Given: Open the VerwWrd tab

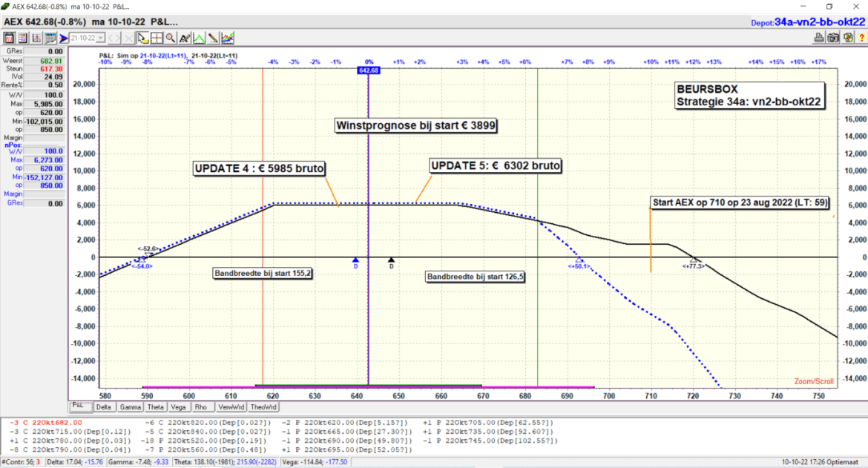Looking at the screenshot, I should click(231, 407).
